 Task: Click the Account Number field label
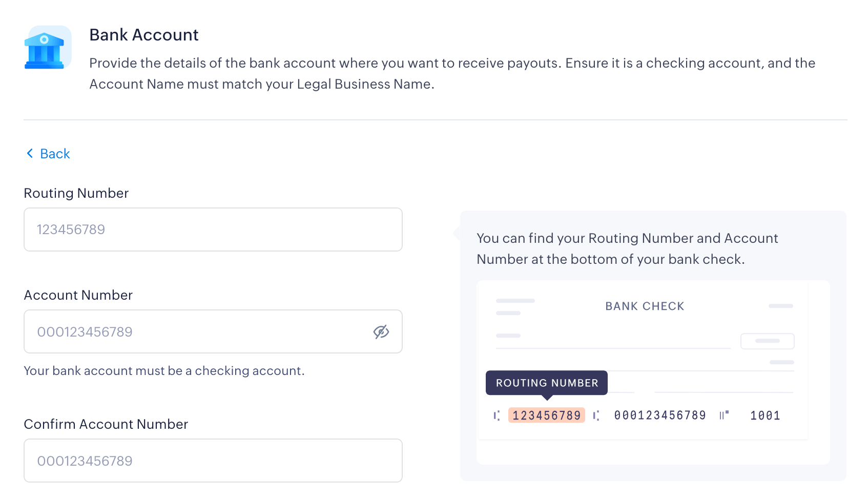coord(78,295)
